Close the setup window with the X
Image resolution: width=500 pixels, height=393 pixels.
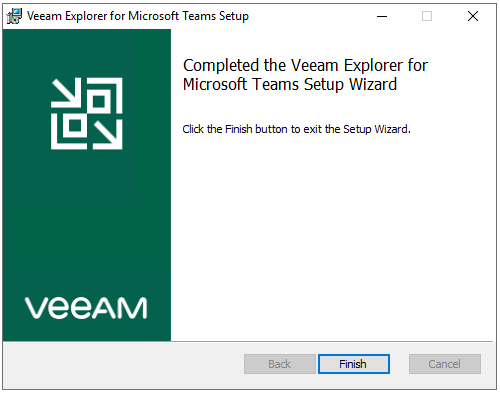(473, 16)
